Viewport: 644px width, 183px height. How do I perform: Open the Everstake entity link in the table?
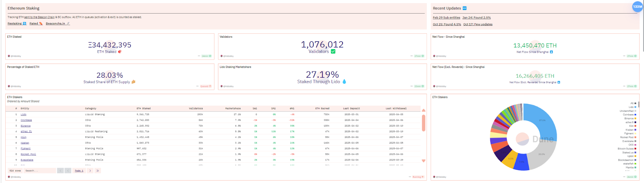tap(27, 160)
